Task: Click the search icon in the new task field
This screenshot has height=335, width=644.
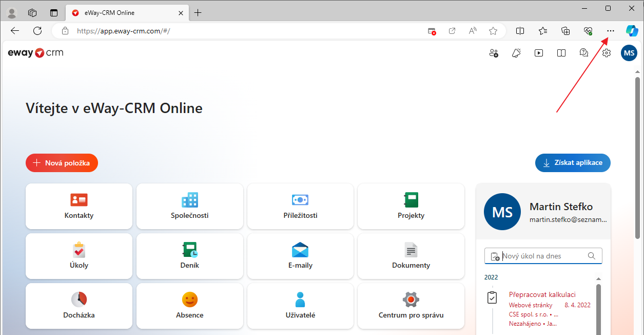Action: 592,256
